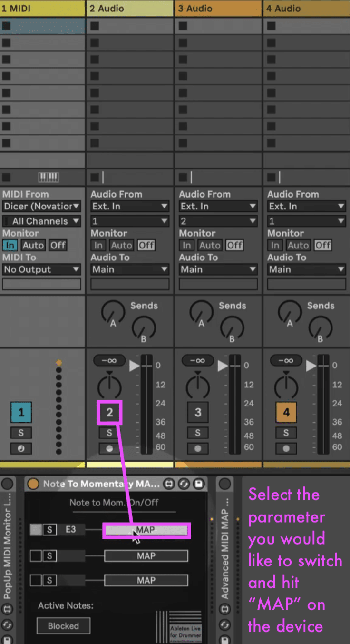Select the 2 Audio track header

click(x=130, y=8)
